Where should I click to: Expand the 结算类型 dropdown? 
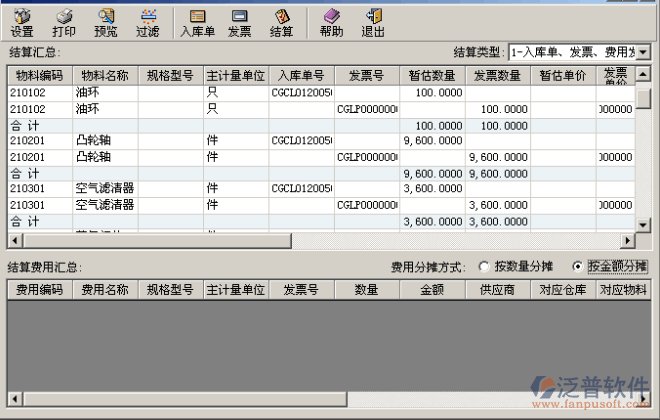[x=643, y=53]
